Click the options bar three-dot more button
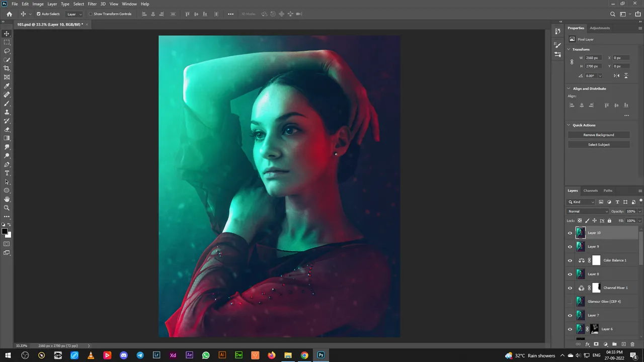Image resolution: width=644 pixels, height=362 pixels. pos(230,14)
